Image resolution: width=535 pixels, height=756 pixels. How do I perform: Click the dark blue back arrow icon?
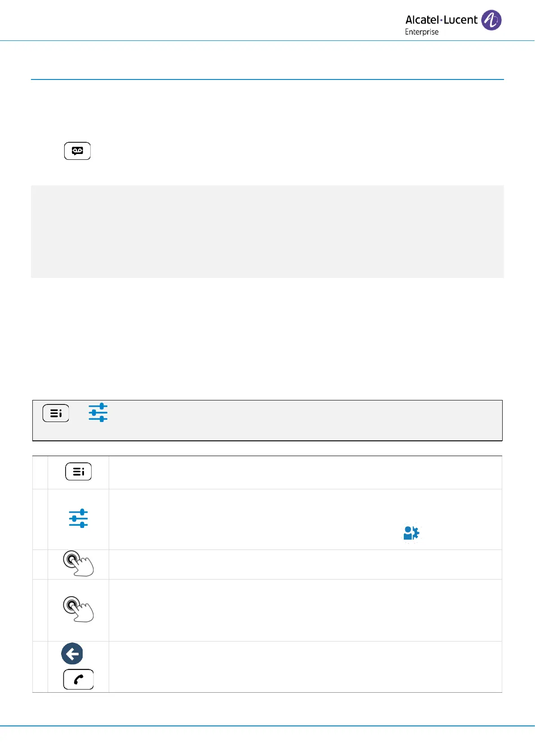pyautogui.click(x=72, y=654)
